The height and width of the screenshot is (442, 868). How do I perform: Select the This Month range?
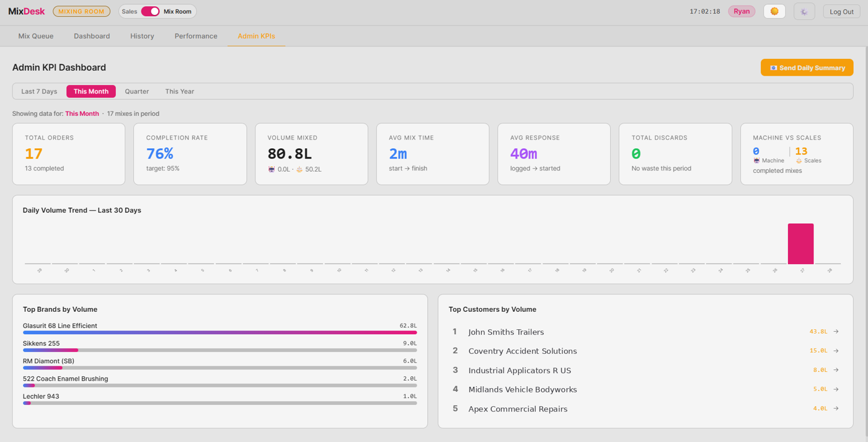[x=91, y=91]
